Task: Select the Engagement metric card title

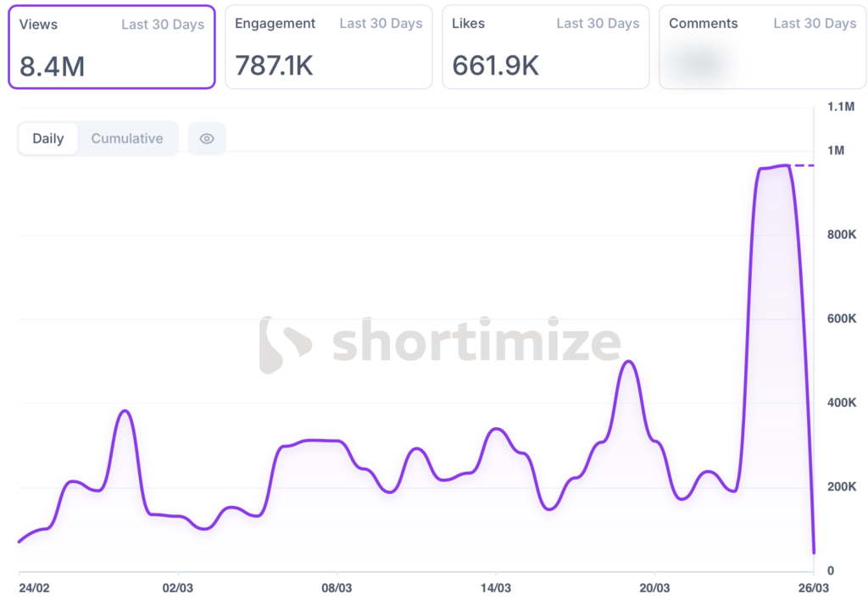Action: (x=275, y=24)
